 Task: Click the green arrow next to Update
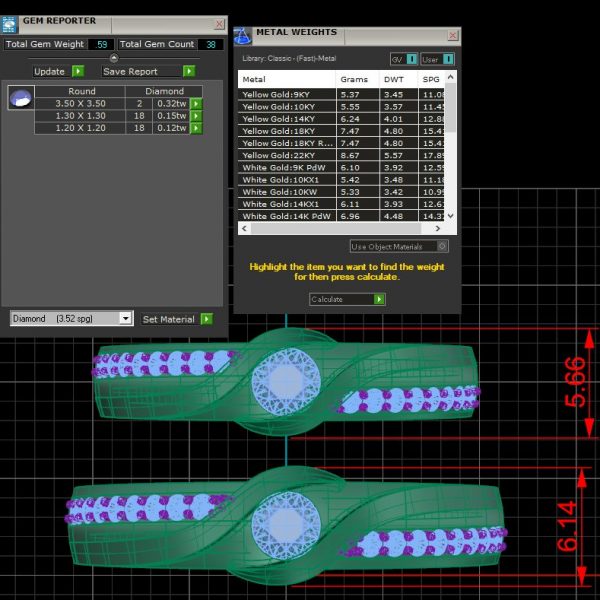[x=78, y=71]
